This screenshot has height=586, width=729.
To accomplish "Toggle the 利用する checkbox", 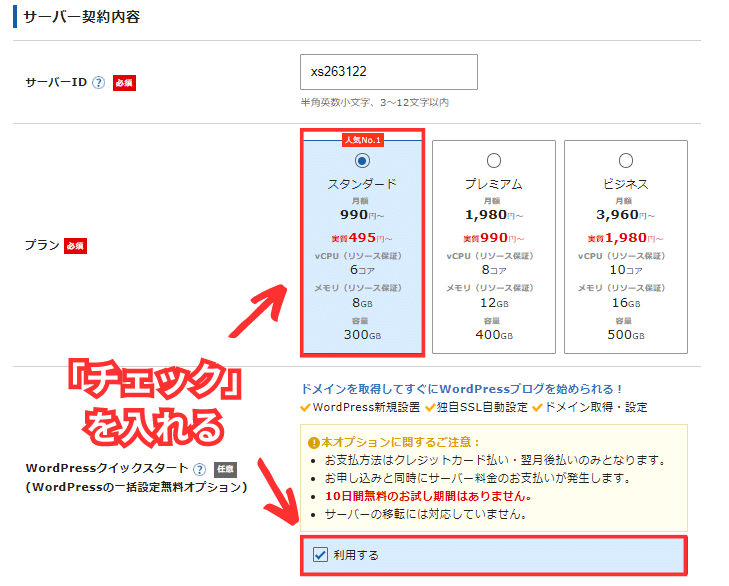I will pyautogui.click(x=321, y=555).
